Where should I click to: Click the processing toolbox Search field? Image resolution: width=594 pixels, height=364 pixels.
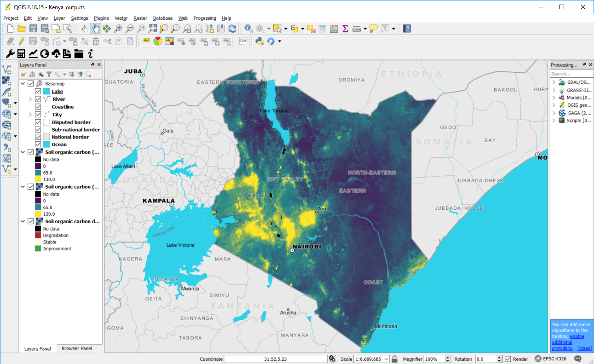[x=571, y=74]
